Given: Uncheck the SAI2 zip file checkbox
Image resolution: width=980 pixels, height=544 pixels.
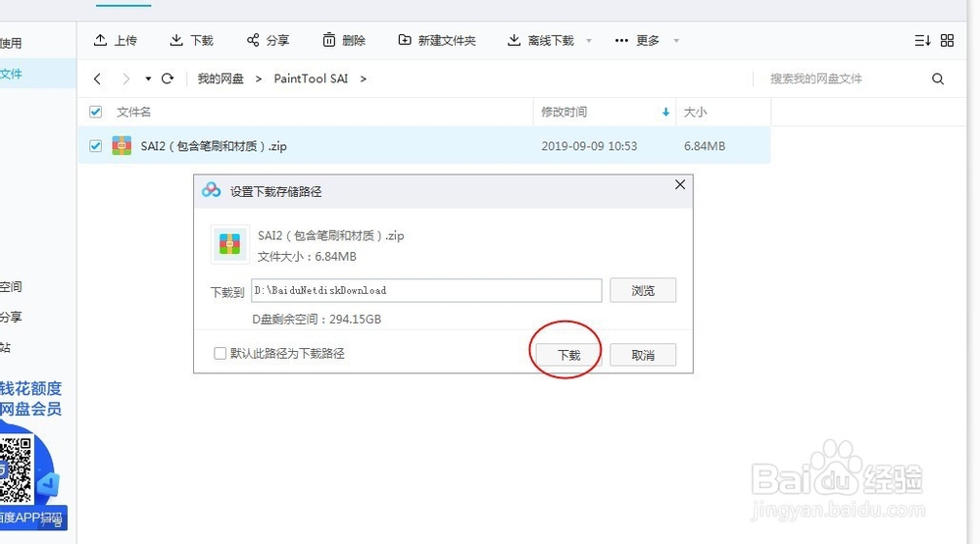Looking at the screenshot, I should (96, 146).
